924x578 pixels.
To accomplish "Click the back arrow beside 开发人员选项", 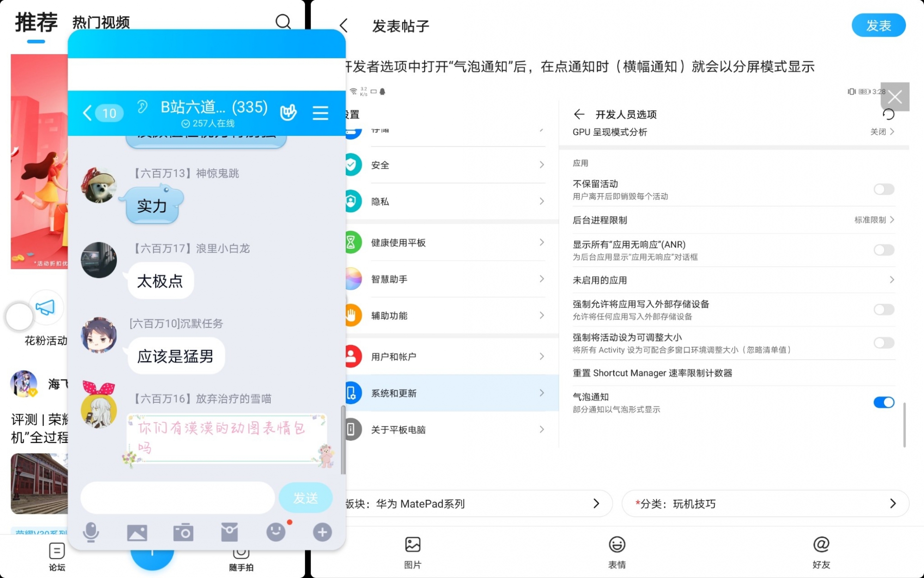I will pyautogui.click(x=579, y=114).
